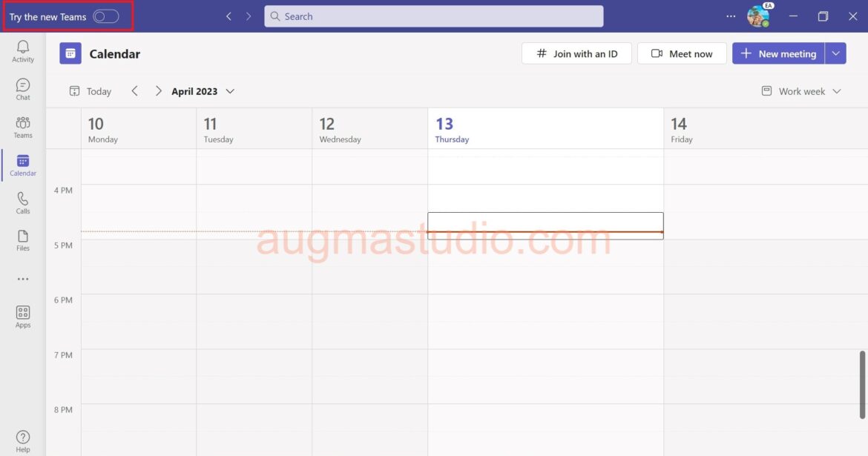The image size is (868, 456).
Task: Show more apps via the ellipsis icon
Action: click(22, 278)
